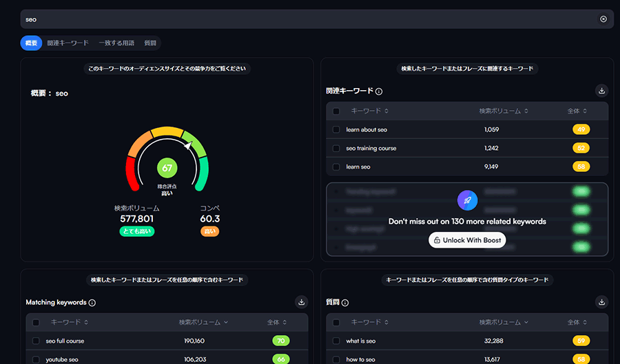Show info for 質問 heading
The width and height of the screenshot is (620, 364).
[x=345, y=303]
